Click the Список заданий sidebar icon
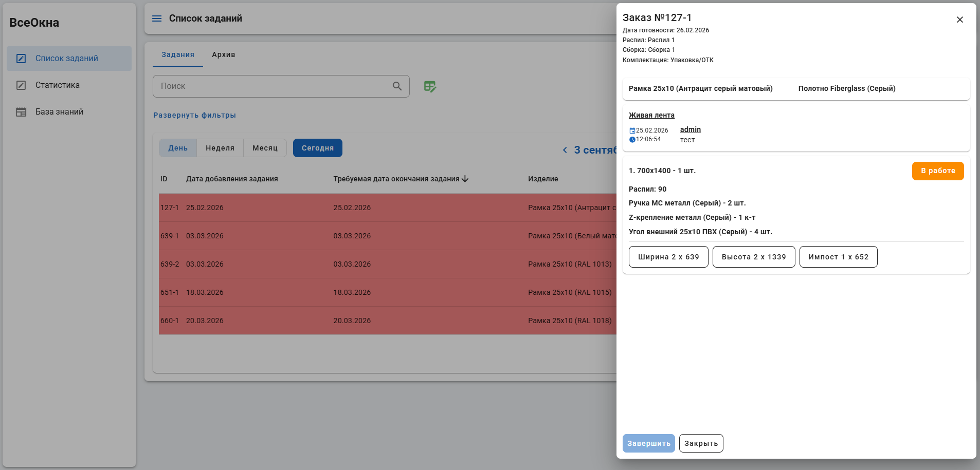 [21, 59]
